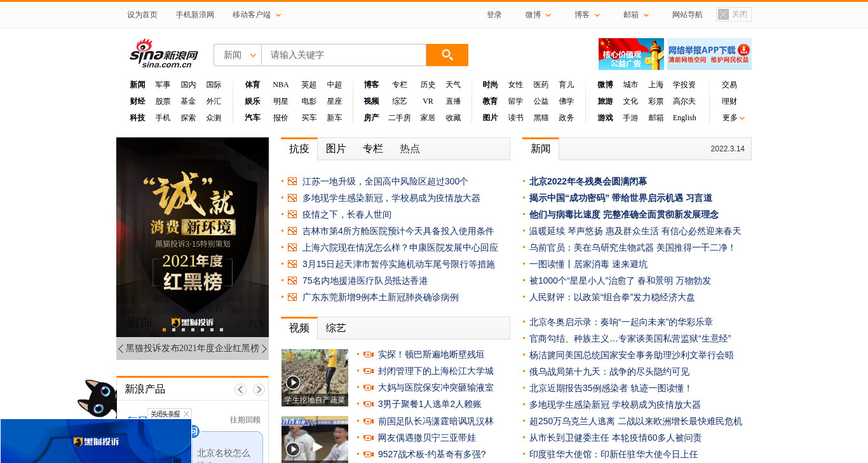Open the 黑猫投诉 blue popup banner
This screenshot has height=463, width=868.
click(x=95, y=441)
